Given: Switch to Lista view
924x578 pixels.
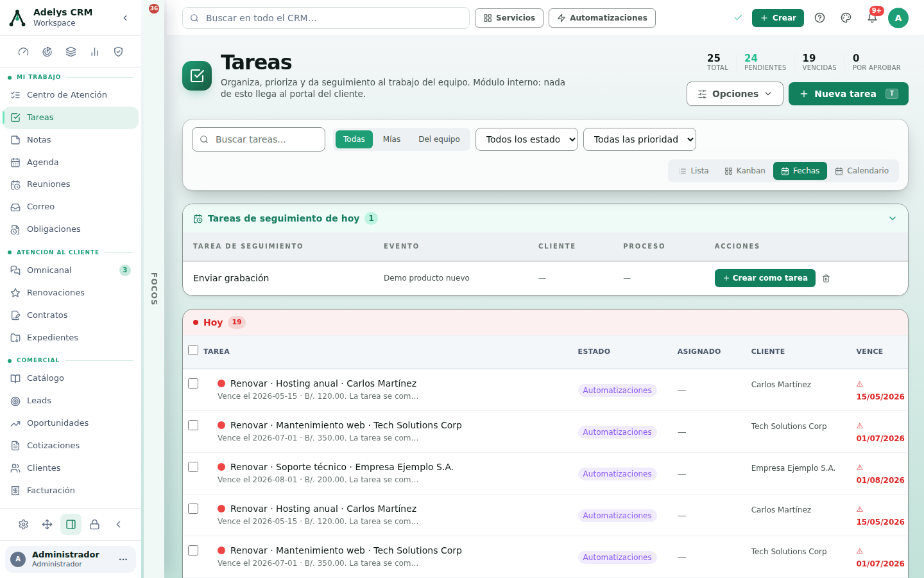Looking at the screenshot, I should (x=694, y=171).
